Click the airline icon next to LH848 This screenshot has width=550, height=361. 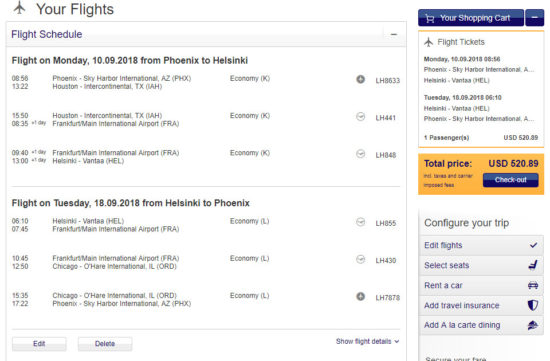click(360, 154)
